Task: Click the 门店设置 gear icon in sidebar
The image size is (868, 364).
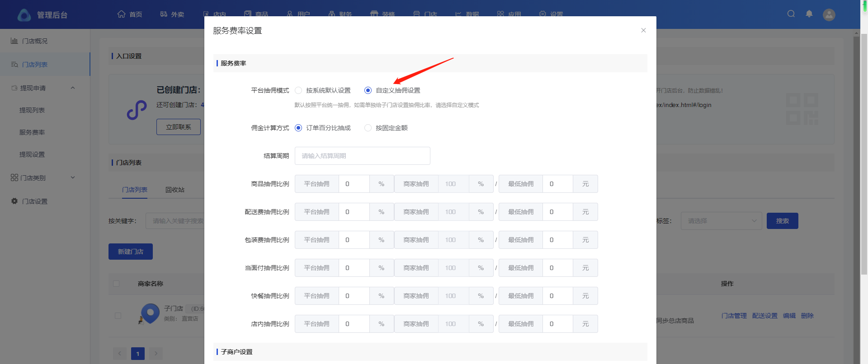Action: (14, 201)
